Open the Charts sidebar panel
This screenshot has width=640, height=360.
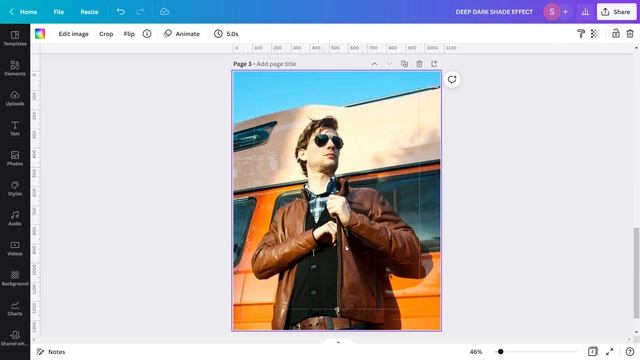[x=15, y=308]
